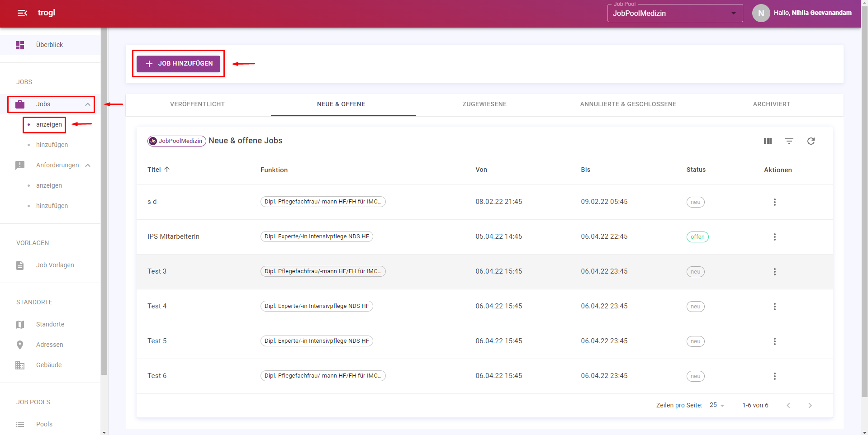Open the filter list icon above the table
Viewport: 868px width, 435px height.
pyautogui.click(x=789, y=141)
